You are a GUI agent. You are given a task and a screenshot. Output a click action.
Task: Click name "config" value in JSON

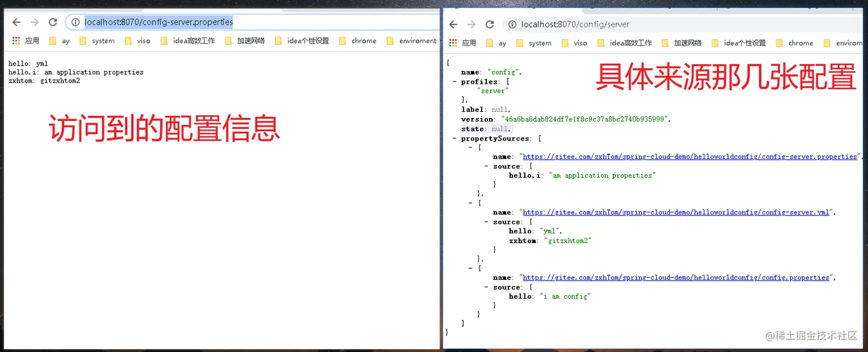point(504,72)
